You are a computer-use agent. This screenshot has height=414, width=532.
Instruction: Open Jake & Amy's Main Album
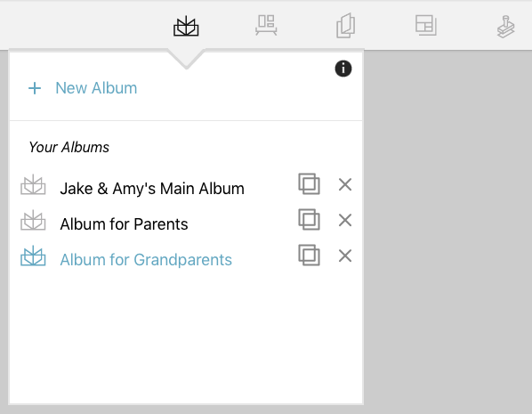[152, 189]
